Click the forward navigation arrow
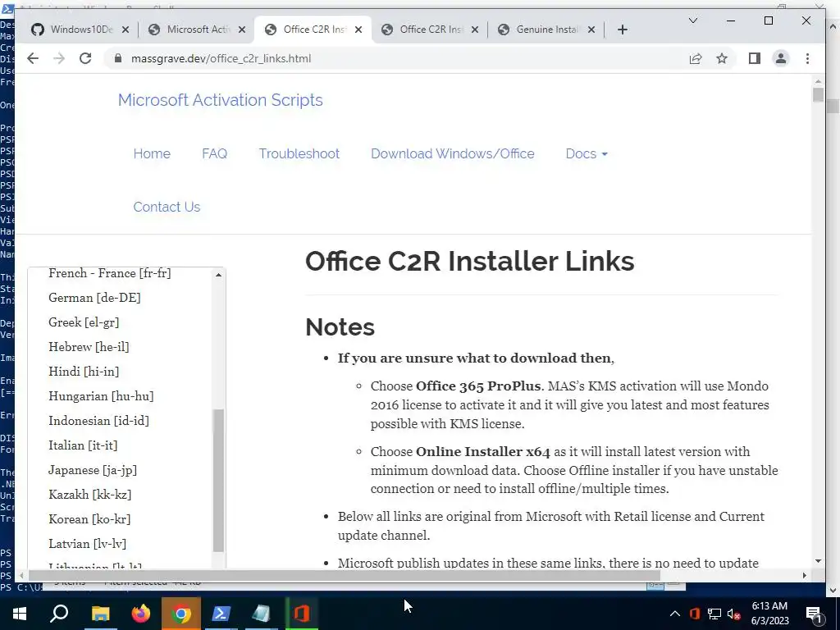The height and width of the screenshot is (630, 840). coord(59,58)
